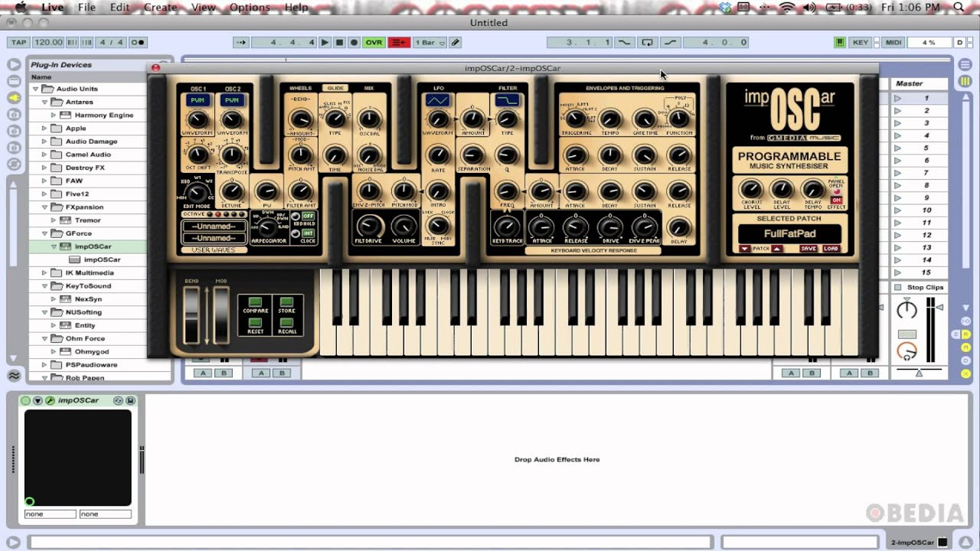Open the Help menu
This screenshot has width=980, height=551.
296,8
